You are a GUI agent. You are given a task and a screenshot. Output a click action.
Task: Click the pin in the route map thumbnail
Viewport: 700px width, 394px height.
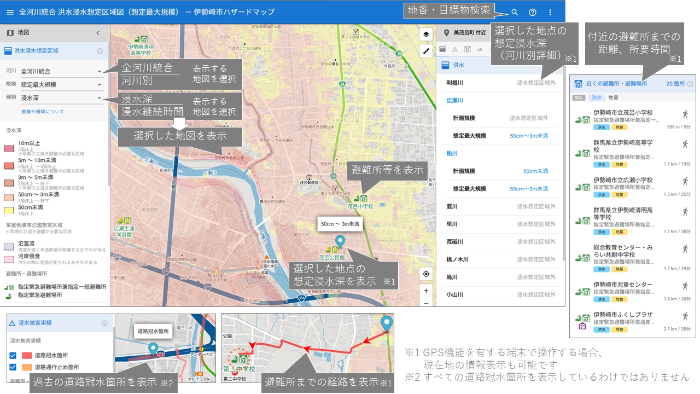pyautogui.click(x=387, y=323)
